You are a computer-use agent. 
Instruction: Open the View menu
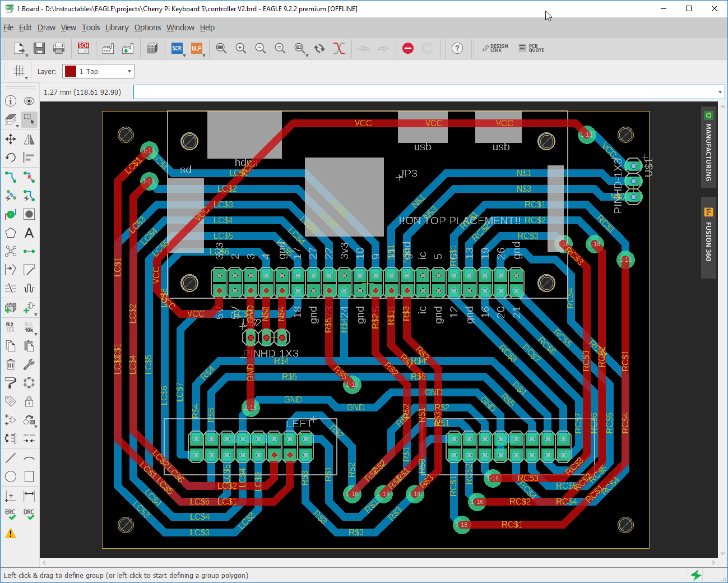coord(68,27)
